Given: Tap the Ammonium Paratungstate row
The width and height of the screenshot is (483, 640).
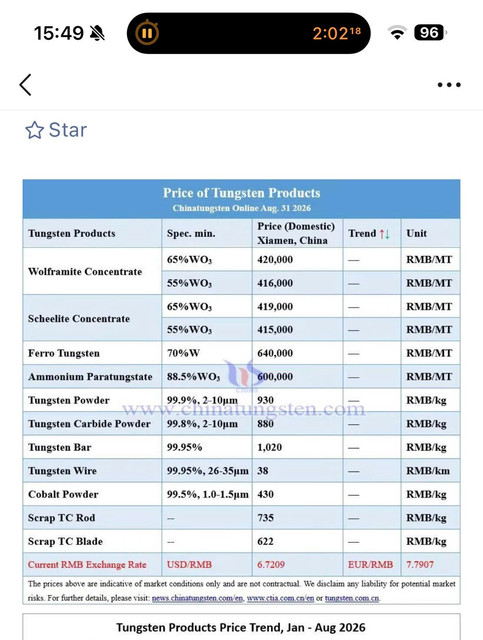Looking at the screenshot, I should pos(241,376).
